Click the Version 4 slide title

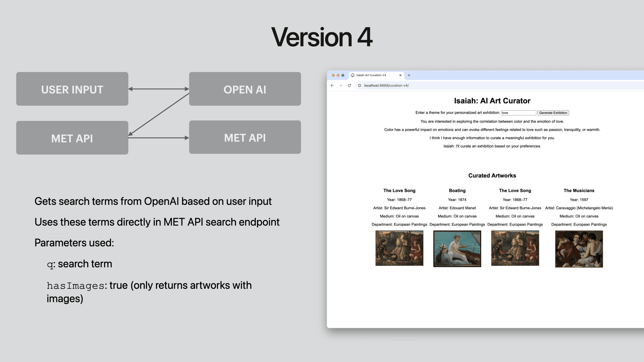tap(322, 37)
